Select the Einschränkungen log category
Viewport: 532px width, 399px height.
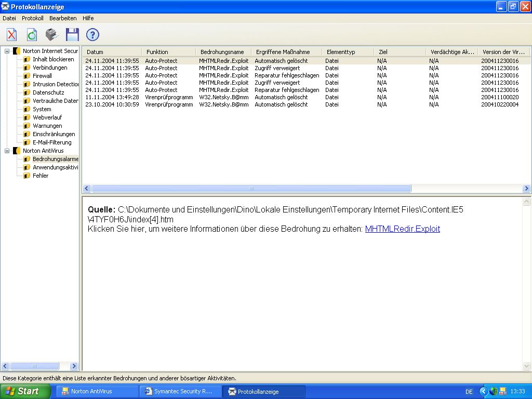(x=54, y=134)
